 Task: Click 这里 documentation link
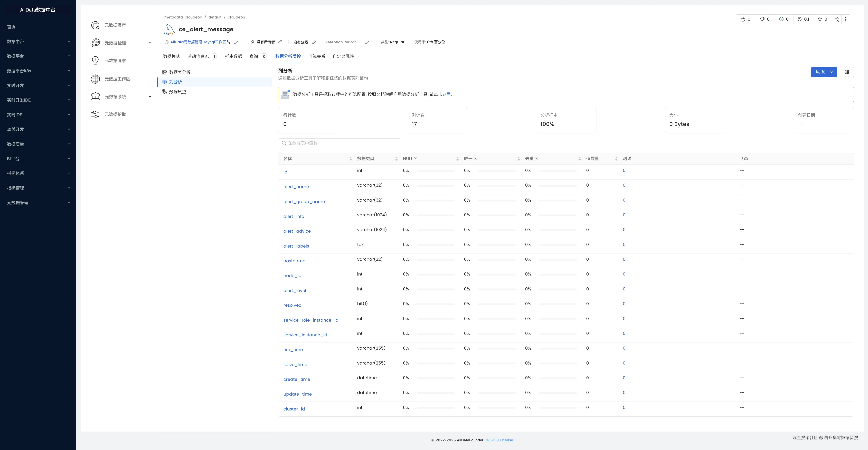click(x=446, y=95)
